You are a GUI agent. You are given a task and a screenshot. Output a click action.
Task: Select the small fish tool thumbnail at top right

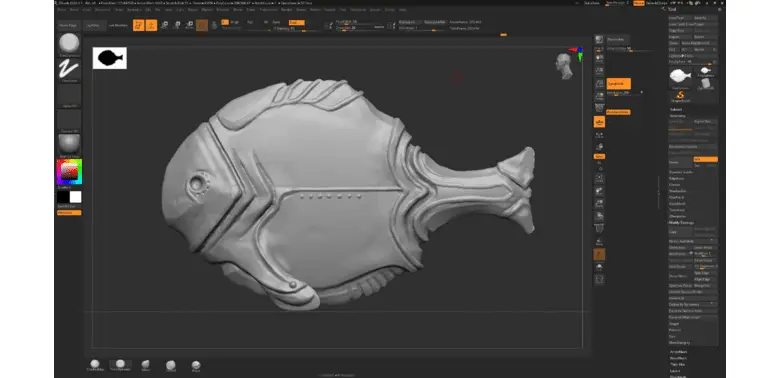(x=706, y=71)
